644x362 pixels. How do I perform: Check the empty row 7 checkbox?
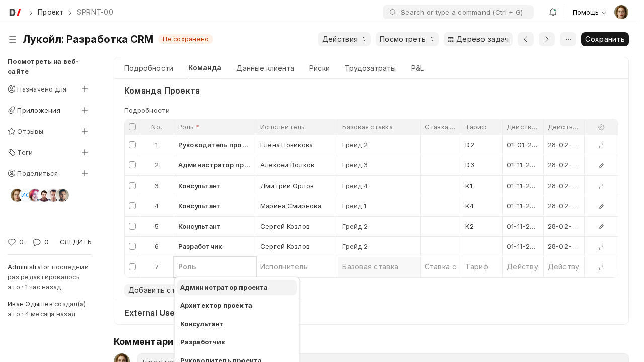132,267
